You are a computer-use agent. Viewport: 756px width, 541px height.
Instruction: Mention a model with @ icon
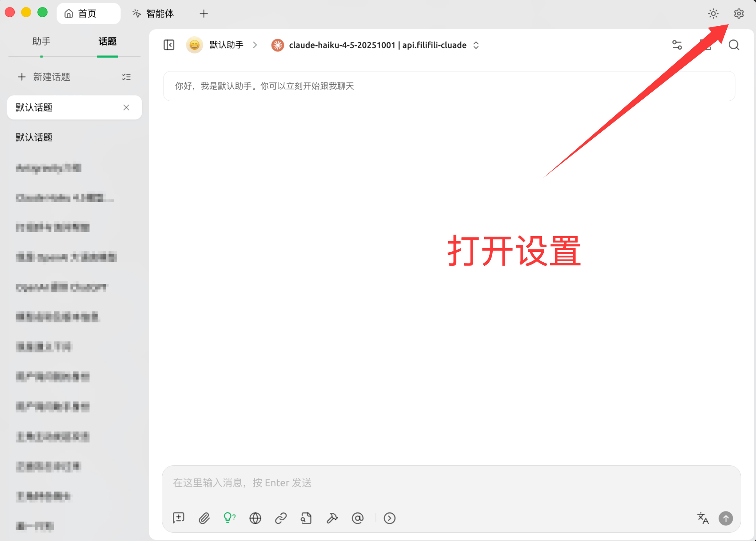click(357, 518)
